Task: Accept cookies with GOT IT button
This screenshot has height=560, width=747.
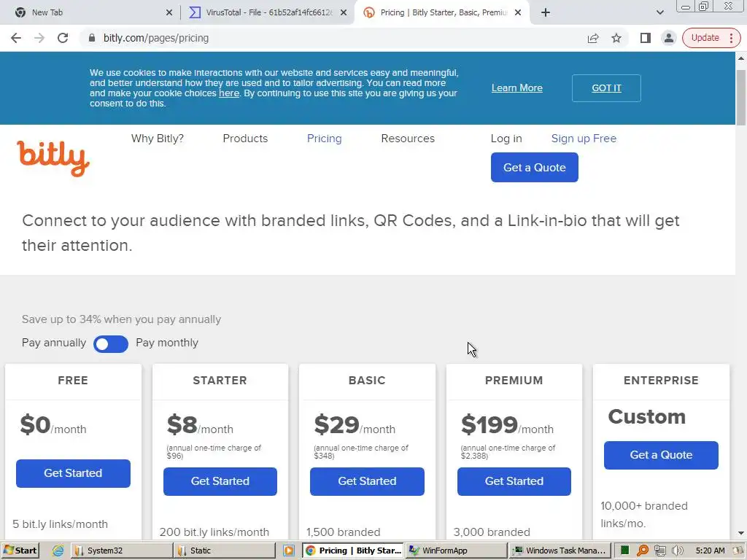Action: tap(606, 88)
